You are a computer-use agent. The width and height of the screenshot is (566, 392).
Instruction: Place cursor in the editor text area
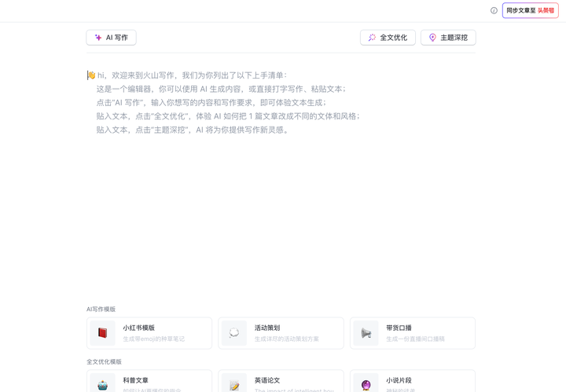(x=281, y=204)
